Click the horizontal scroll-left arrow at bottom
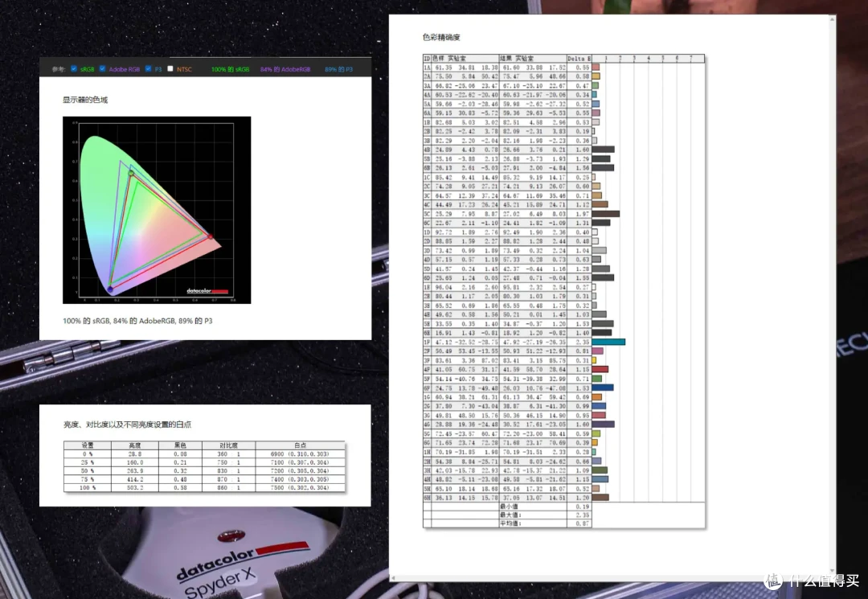868x599 pixels. tap(393, 578)
